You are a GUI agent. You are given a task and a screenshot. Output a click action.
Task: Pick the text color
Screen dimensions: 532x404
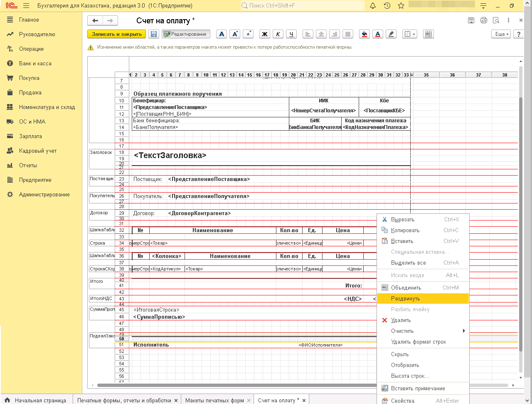378,34
